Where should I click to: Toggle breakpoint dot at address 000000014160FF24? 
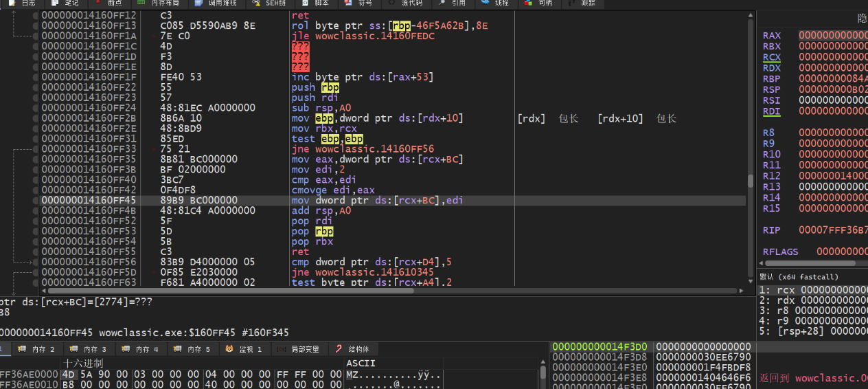tap(36, 108)
